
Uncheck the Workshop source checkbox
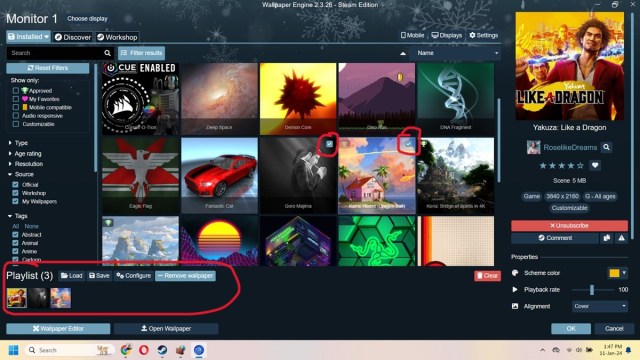point(16,193)
